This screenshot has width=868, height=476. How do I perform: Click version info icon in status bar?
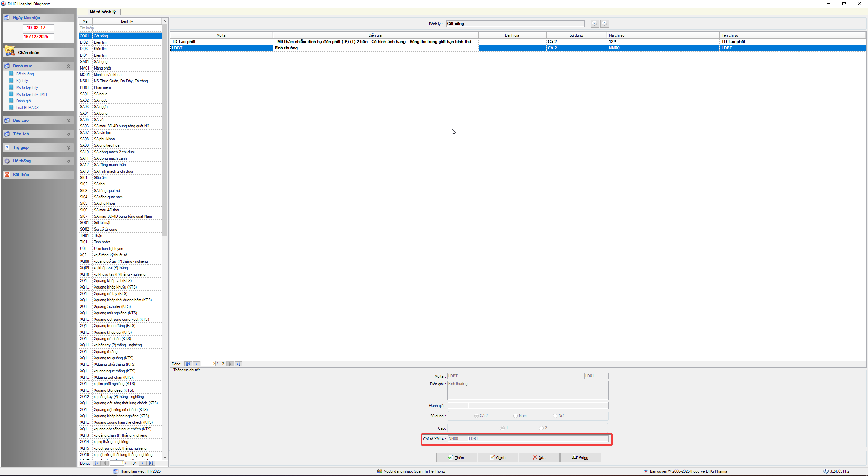[x=826, y=471]
